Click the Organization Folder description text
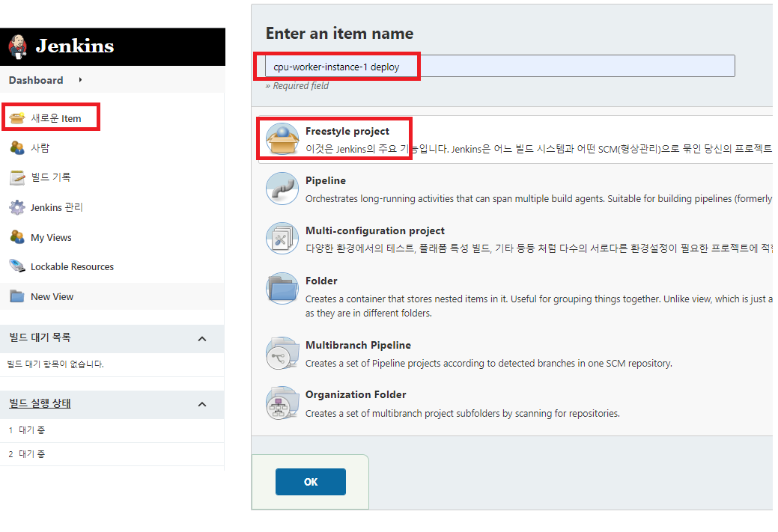 (x=463, y=414)
